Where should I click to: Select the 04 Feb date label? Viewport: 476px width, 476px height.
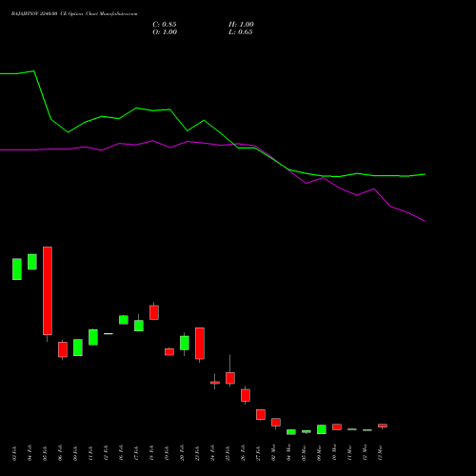point(30,453)
